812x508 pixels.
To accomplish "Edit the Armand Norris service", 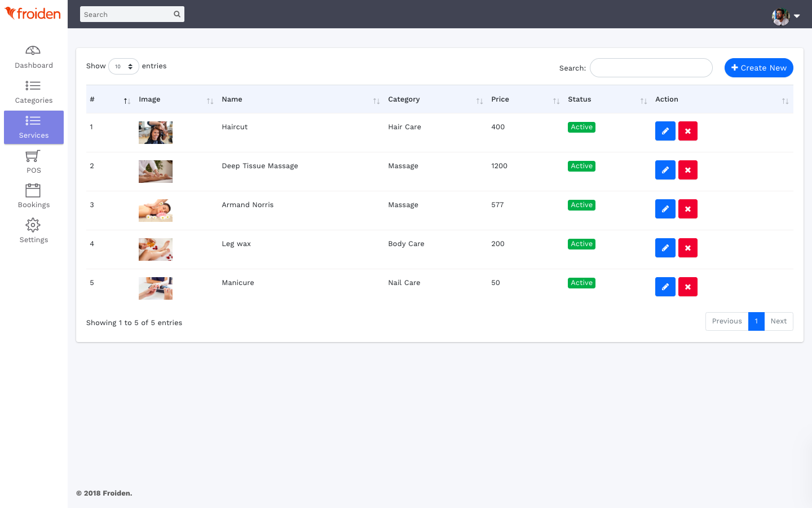I will (665, 209).
